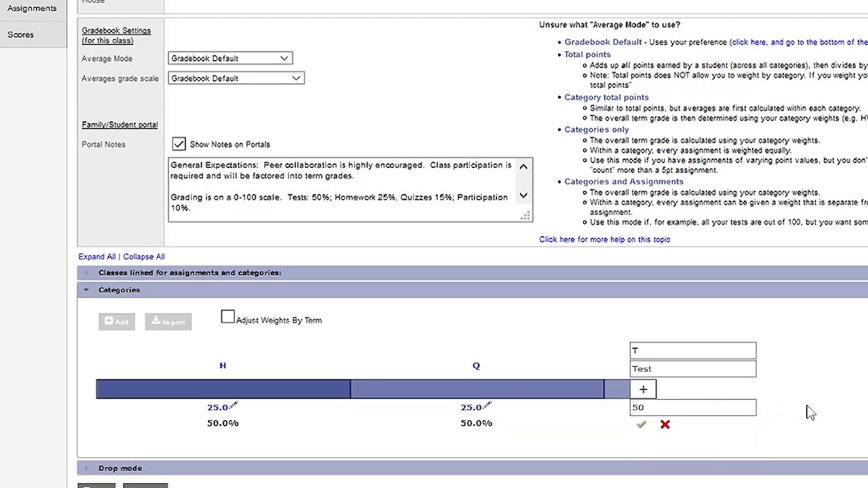Open the Averages grade scale dropdown

pos(236,78)
